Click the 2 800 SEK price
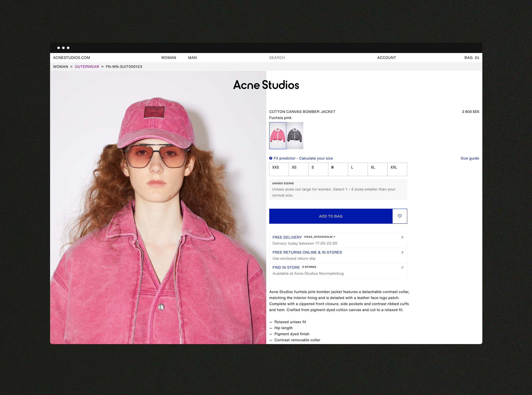 [x=470, y=112]
